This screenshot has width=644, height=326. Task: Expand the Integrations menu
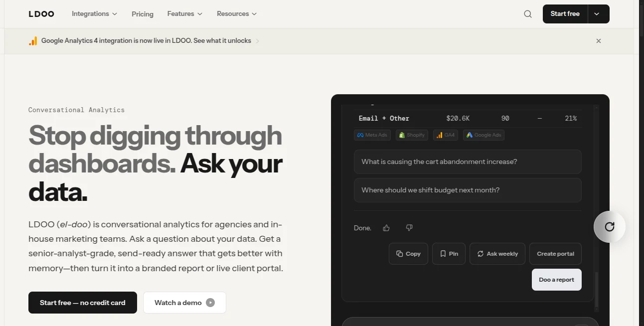tap(94, 14)
